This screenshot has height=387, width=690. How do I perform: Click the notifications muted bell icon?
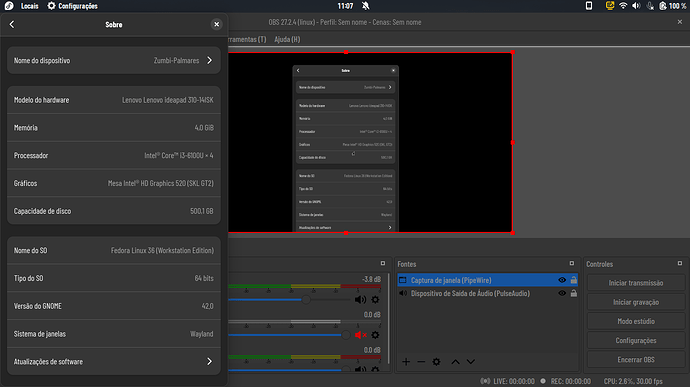pyautogui.click(x=366, y=6)
